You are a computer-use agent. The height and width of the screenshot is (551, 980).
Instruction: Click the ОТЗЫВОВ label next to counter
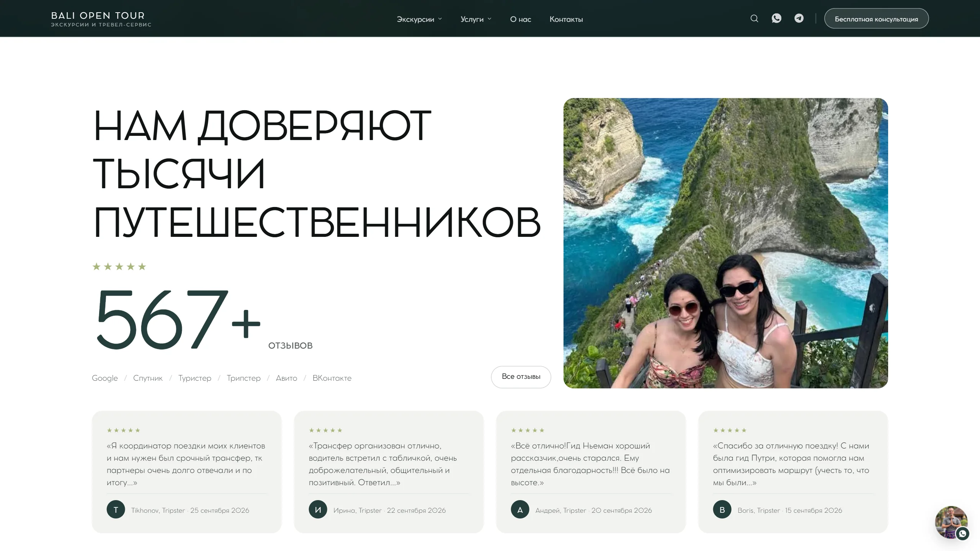(x=291, y=346)
